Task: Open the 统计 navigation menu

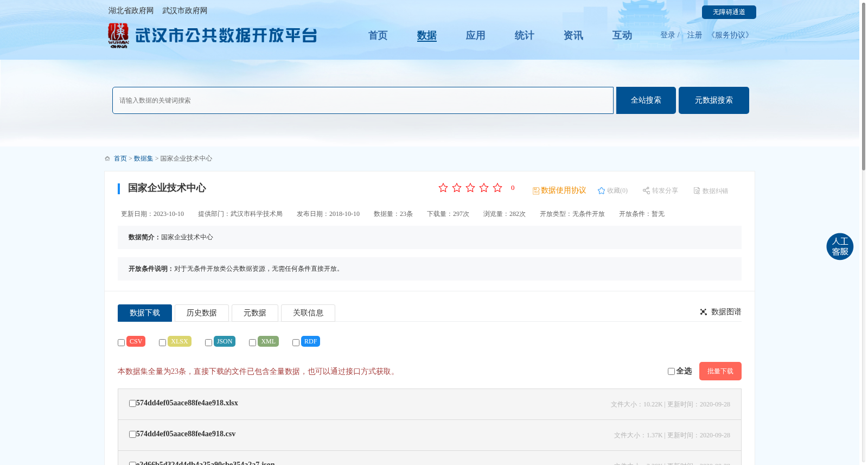Action: click(x=525, y=35)
